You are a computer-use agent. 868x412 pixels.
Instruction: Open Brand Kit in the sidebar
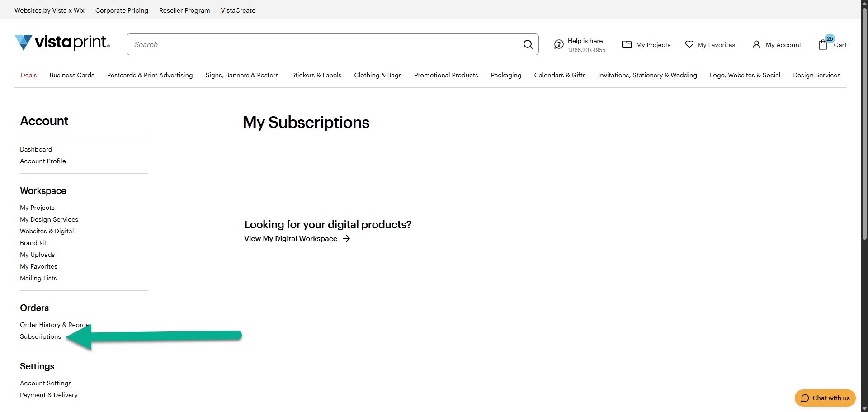[x=33, y=243]
